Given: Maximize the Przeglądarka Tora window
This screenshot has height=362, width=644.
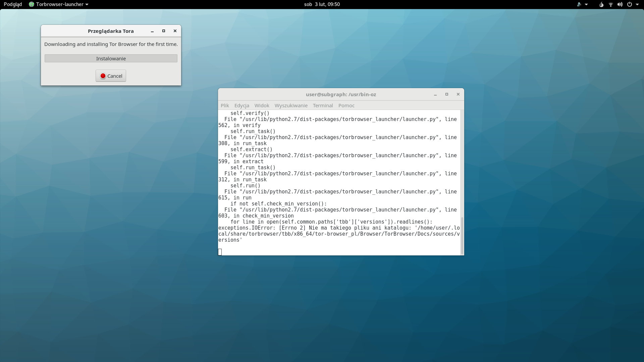Looking at the screenshot, I should [164, 31].
